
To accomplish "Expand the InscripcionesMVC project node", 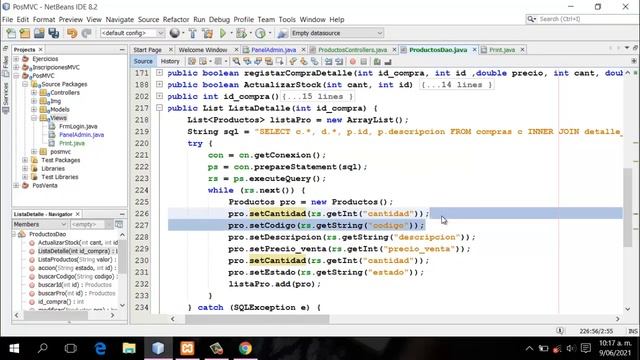I will (x=16, y=67).
